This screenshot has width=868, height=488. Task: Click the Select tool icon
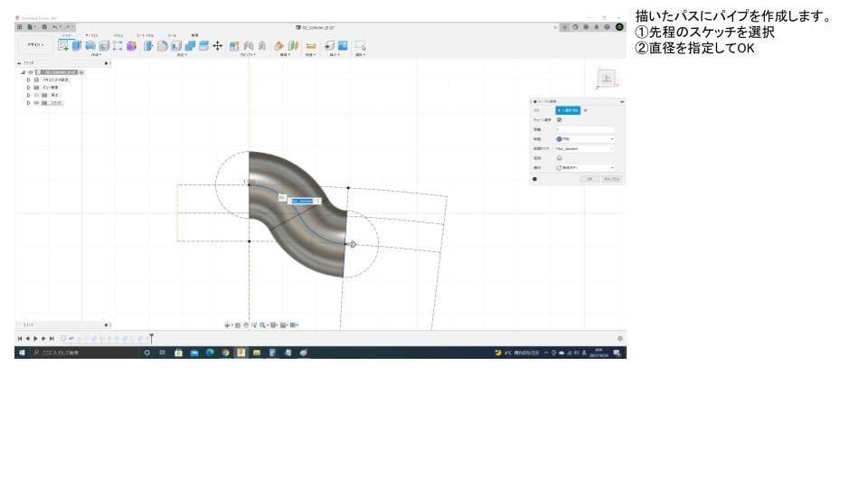(361, 46)
